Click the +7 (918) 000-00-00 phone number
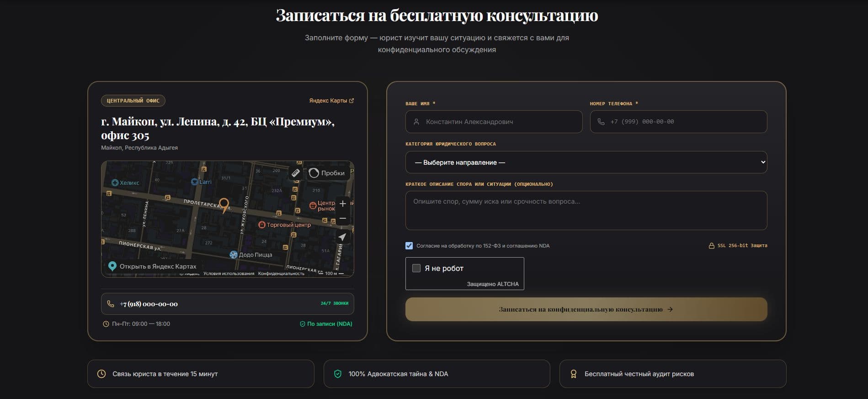 (149, 304)
